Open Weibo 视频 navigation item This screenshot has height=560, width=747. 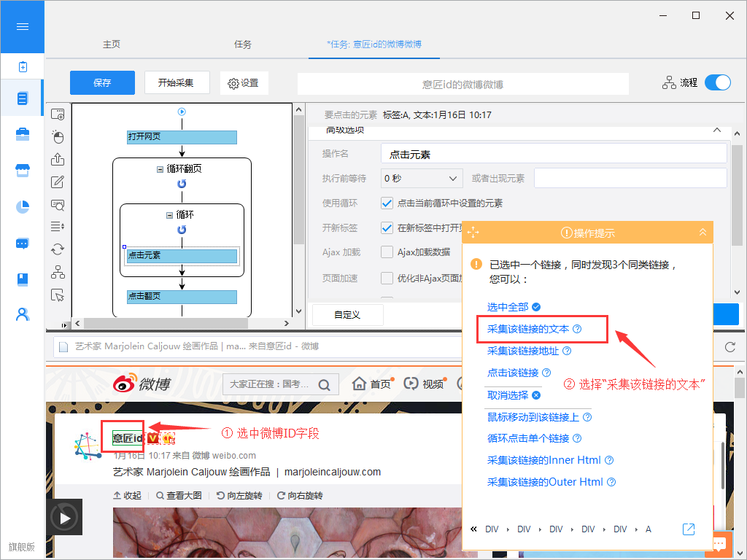(424, 384)
